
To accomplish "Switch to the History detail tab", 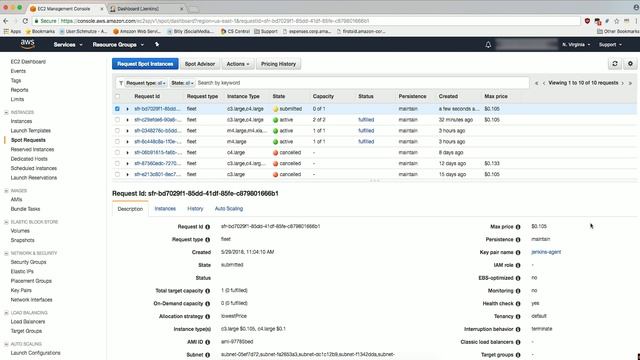I will coord(195,209).
